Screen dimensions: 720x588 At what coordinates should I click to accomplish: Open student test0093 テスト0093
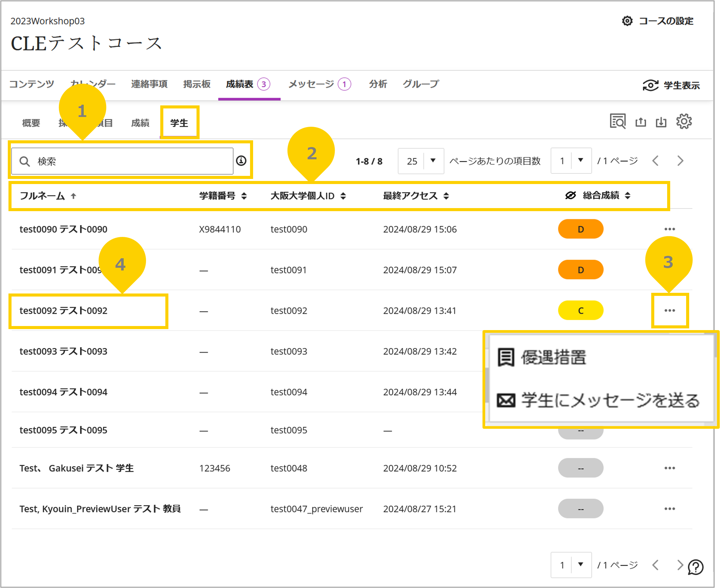[63, 351]
